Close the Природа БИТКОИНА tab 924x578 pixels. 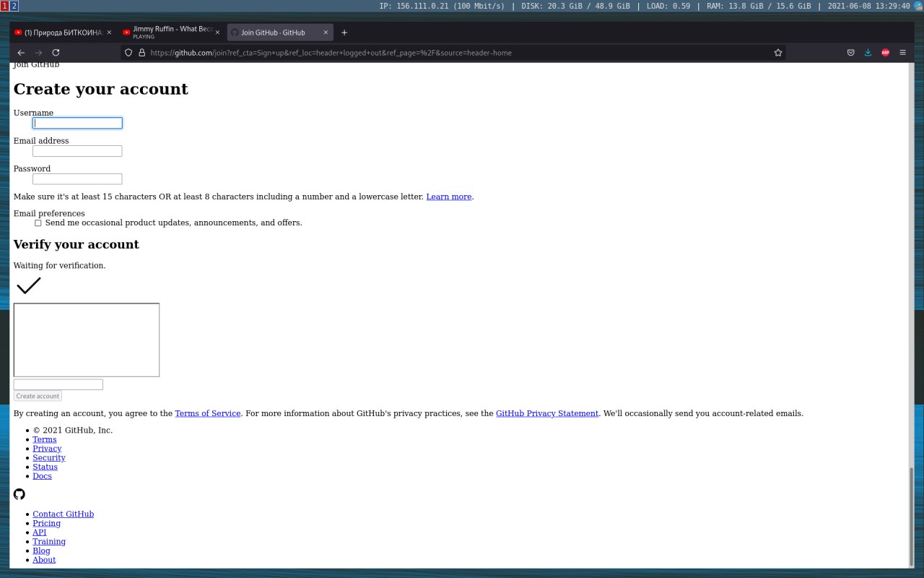pos(109,33)
